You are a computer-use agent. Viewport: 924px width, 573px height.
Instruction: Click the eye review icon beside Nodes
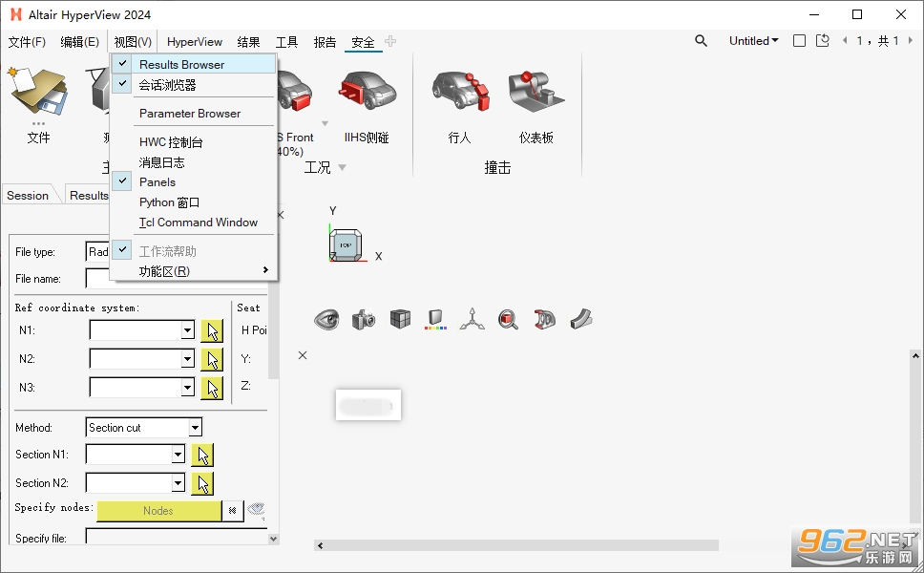pyautogui.click(x=256, y=510)
